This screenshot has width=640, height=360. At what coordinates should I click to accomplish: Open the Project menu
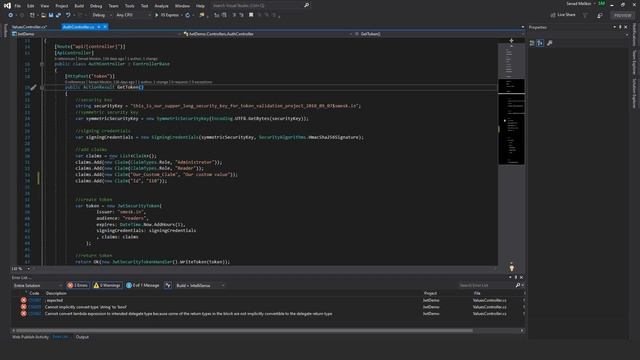[62, 6]
